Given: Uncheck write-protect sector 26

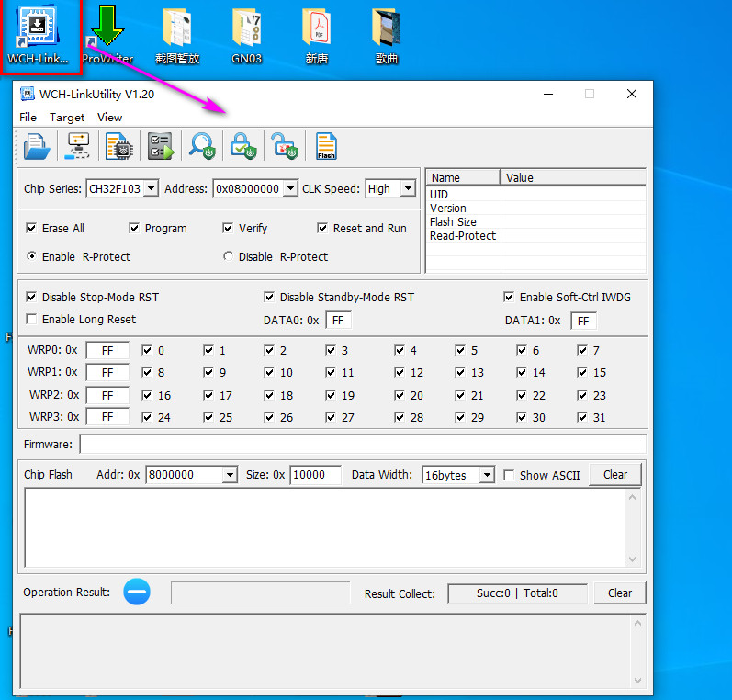Looking at the screenshot, I should [x=269, y=417].
